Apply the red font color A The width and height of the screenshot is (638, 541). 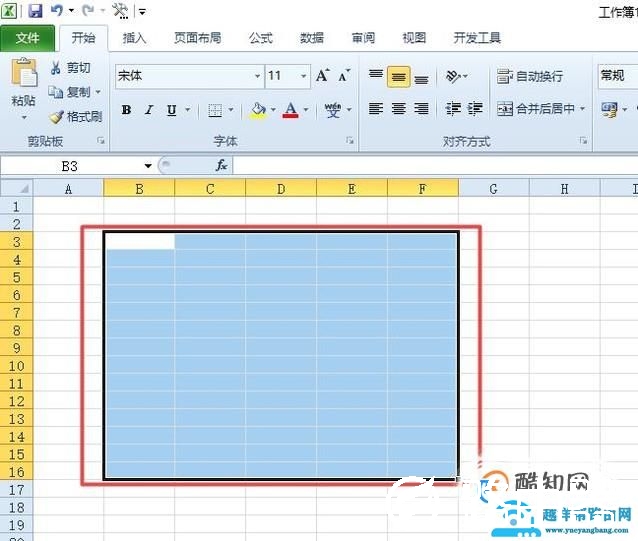coord(291,110)
